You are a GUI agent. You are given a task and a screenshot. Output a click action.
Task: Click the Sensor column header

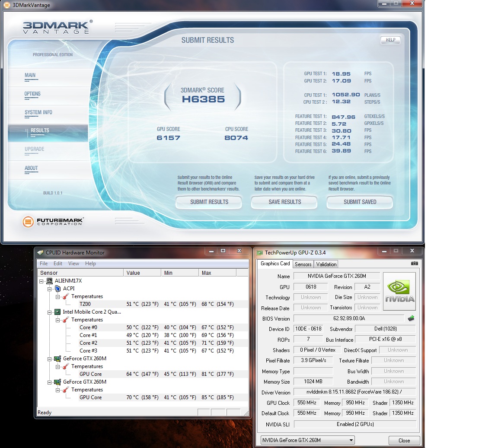pyautogui.click(x=80, y=273)
